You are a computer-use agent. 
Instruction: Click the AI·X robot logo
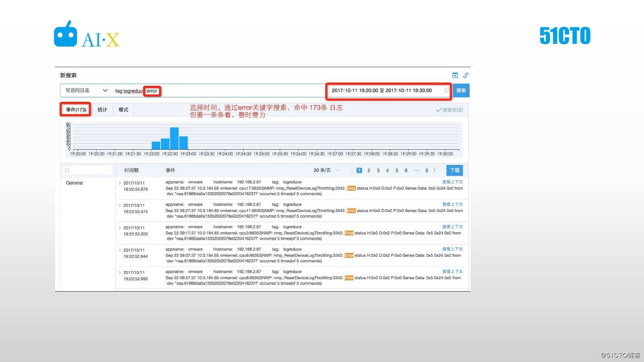[87, 35]
